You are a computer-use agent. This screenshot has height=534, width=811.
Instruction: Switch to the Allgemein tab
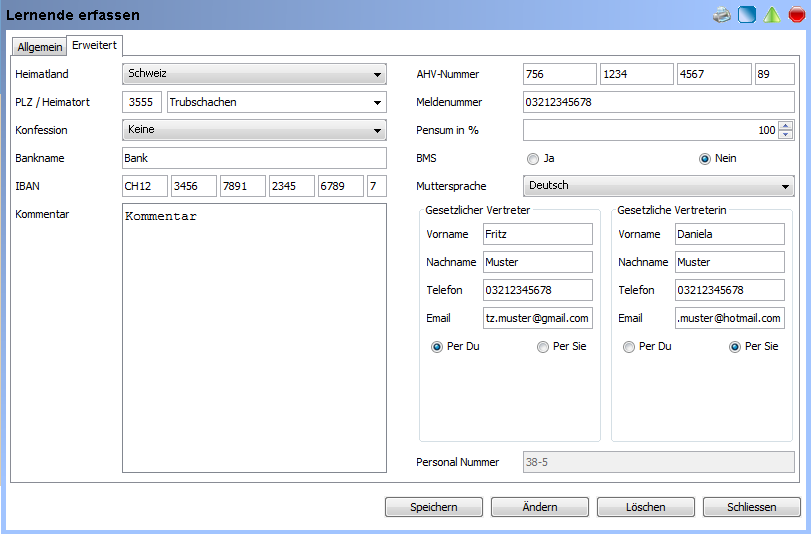(x=39, y=47)
